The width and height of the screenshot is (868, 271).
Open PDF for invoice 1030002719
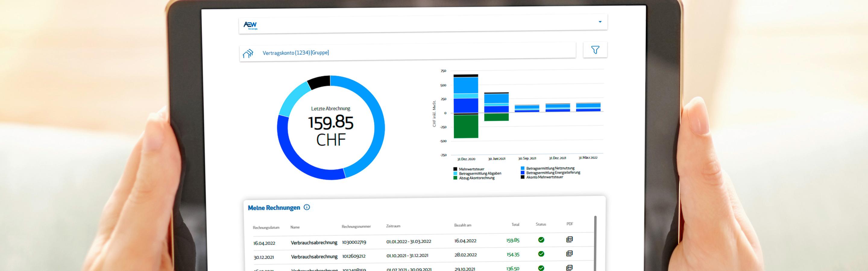click(x=569, y=239)
